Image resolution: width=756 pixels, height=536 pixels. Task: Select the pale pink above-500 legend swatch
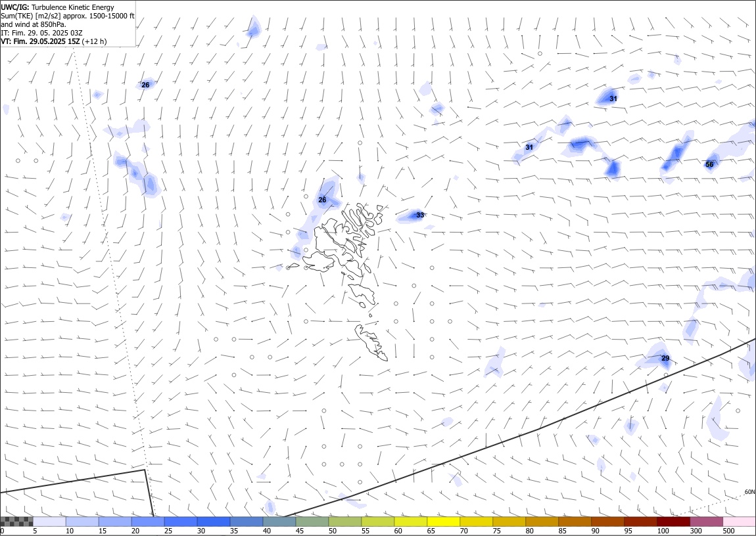tap(739, 522)
